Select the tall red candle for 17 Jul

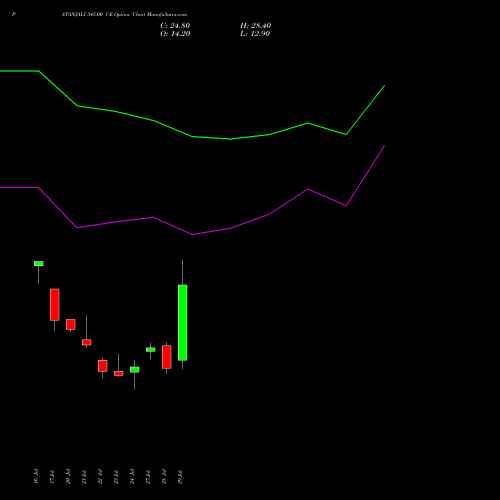coord(55,305)
